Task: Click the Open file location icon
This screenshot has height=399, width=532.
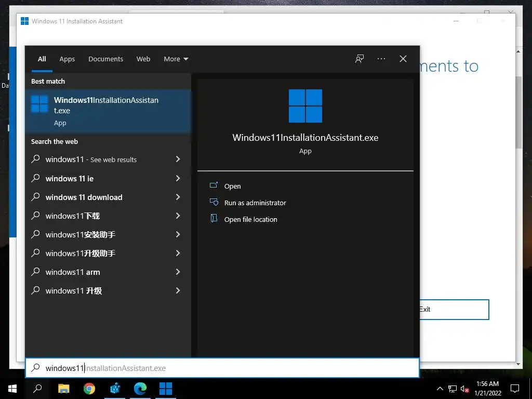Action: 214,218
